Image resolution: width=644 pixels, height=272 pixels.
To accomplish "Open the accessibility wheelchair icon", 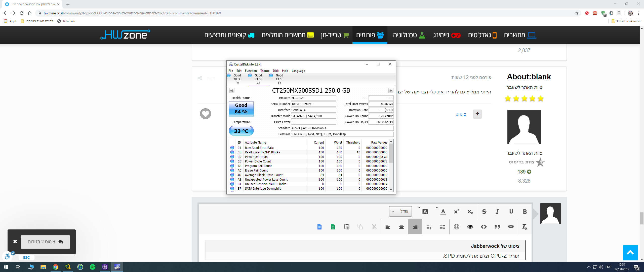I will tap(8, 257).
